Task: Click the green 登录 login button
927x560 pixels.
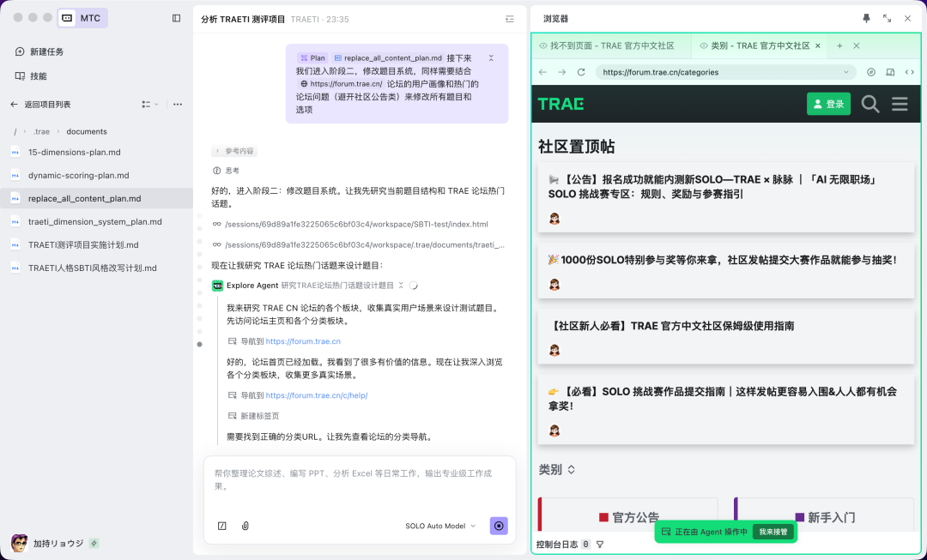Action: [x=828, y=103]
